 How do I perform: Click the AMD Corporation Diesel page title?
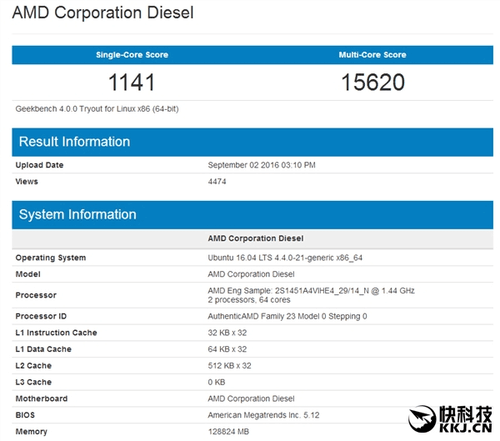pos(103,13)
